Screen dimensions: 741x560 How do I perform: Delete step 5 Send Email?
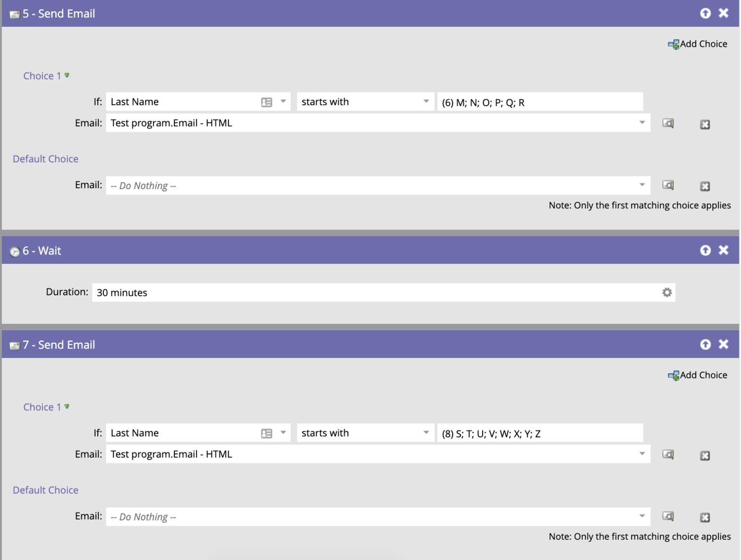point(724,13)
